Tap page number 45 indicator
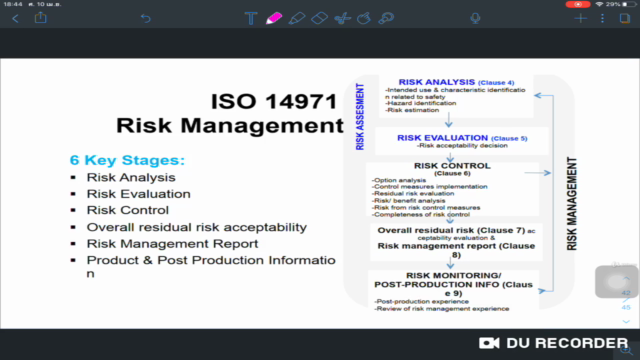Image resolution: width=640 pixels, height=360 pixels. pyautogui.click(x=626, y=307)
